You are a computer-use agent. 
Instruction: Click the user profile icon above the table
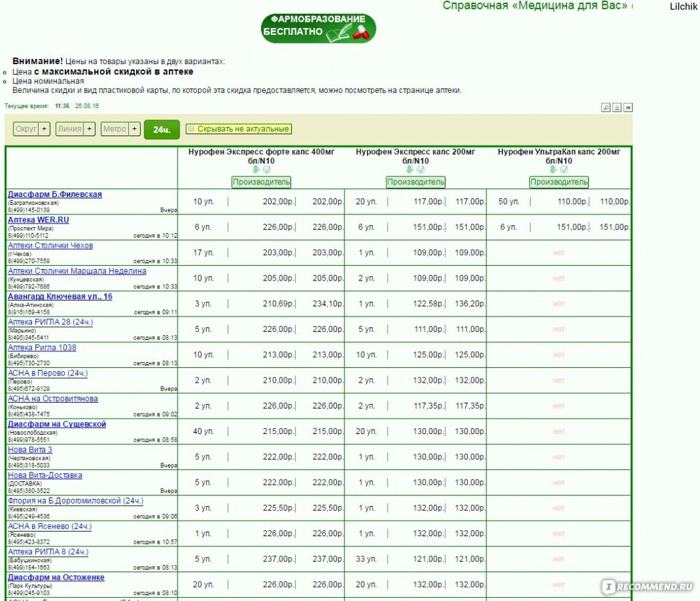point(617,108)
